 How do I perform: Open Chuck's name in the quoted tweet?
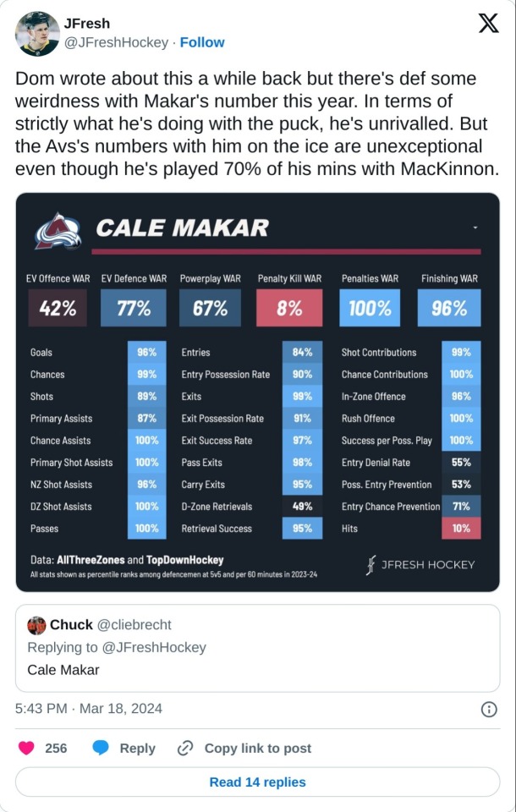tap(71, 624)
